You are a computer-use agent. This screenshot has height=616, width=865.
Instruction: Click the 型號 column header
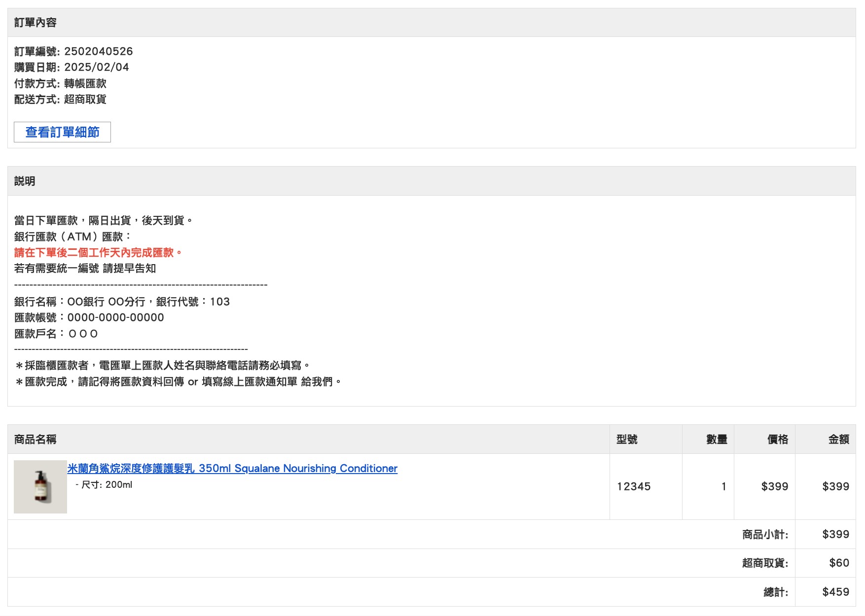(627, 440)
